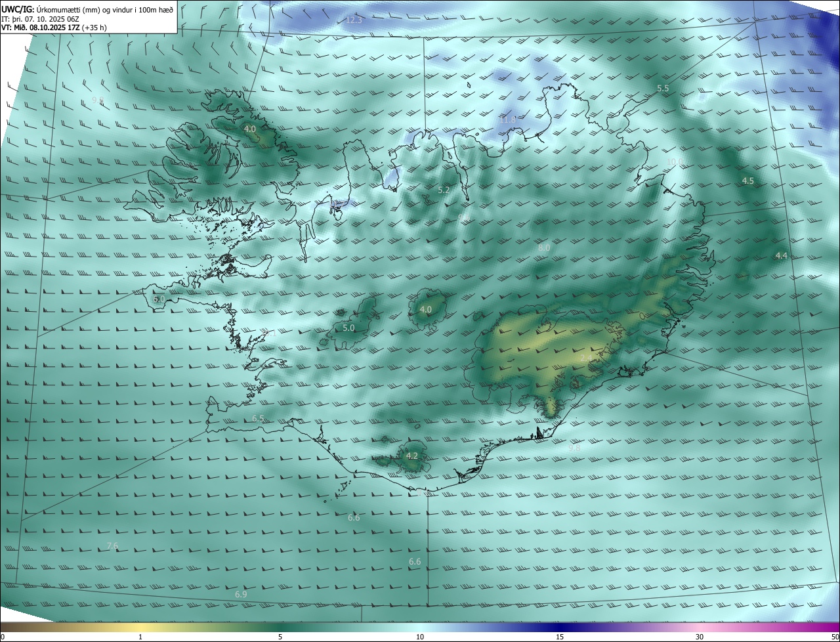Click the 4.2 value on the small glacier
This screenshot has width=840, height=642.
(x=411, y=456)
